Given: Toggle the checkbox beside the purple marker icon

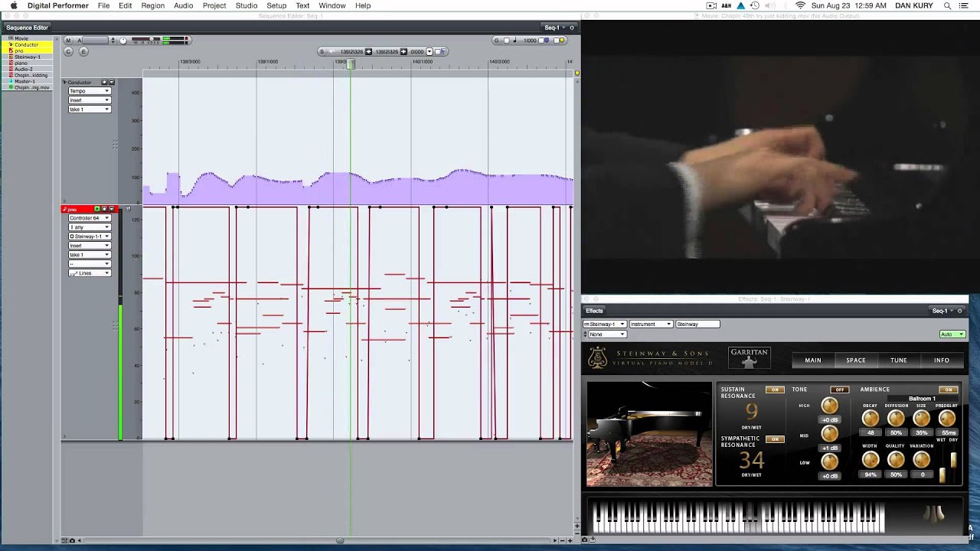Looking at the screenshot, I should (543, 40).
